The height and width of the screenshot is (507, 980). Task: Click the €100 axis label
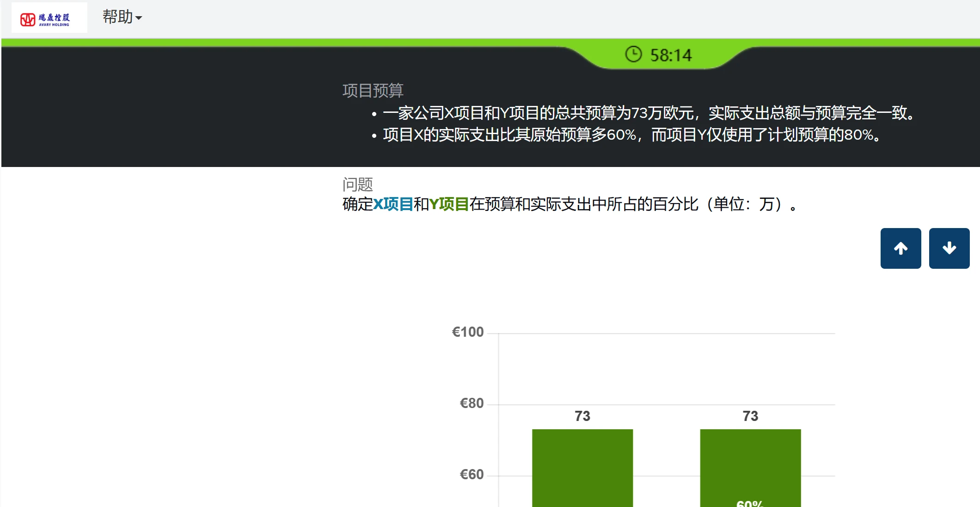(467, 332)
